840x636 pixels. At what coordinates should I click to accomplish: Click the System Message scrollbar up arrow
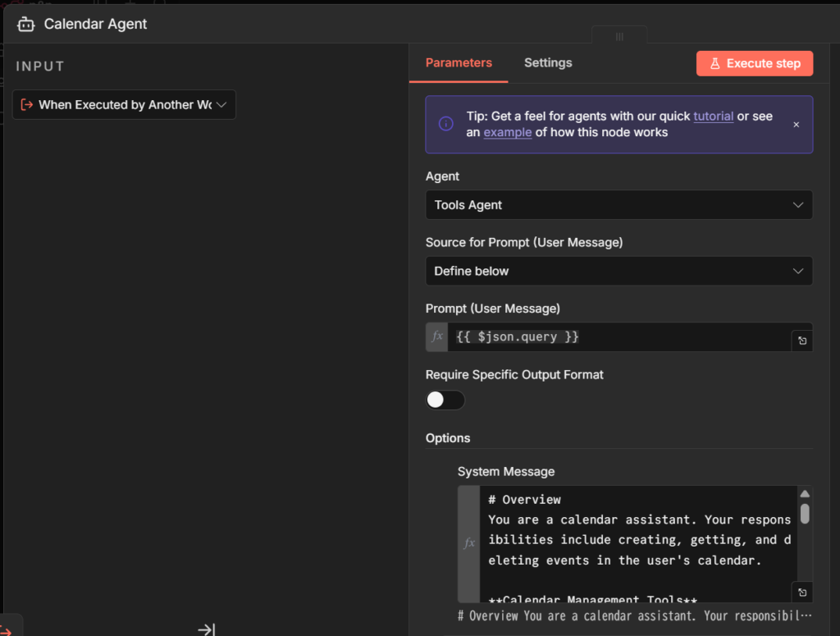pos(805,494)
